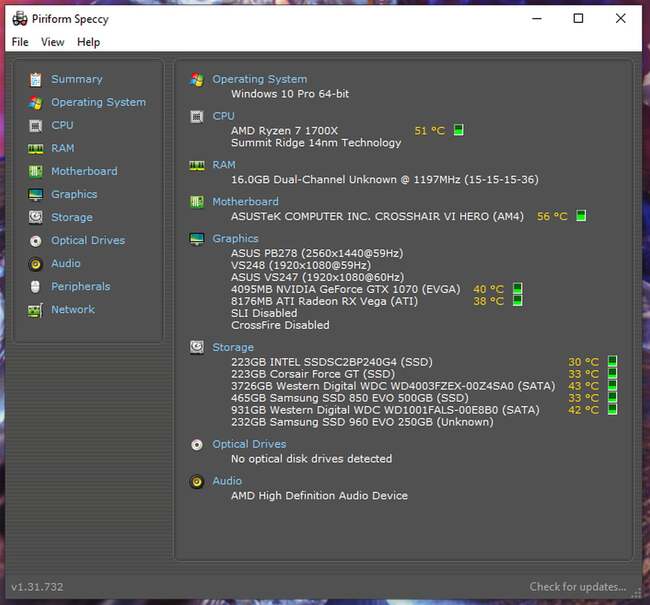The height and width of the screenshot is (605, 650).
Task: Open Storage section from sidebar
Action: pos(72,217)
